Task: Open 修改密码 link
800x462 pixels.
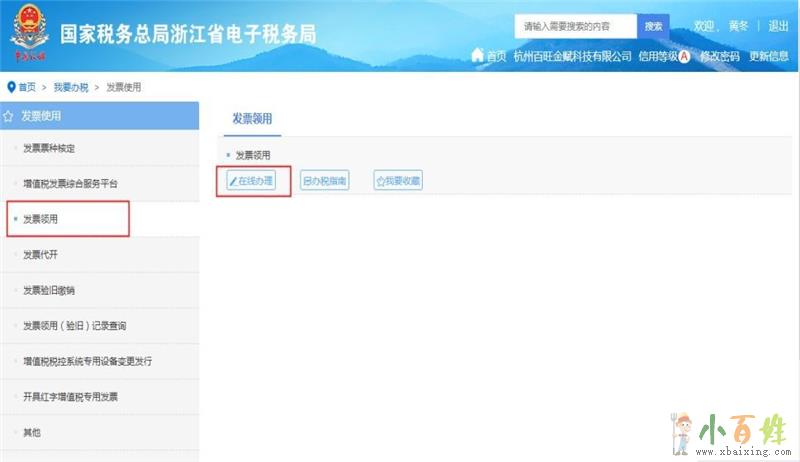Action: pos(721,57)
